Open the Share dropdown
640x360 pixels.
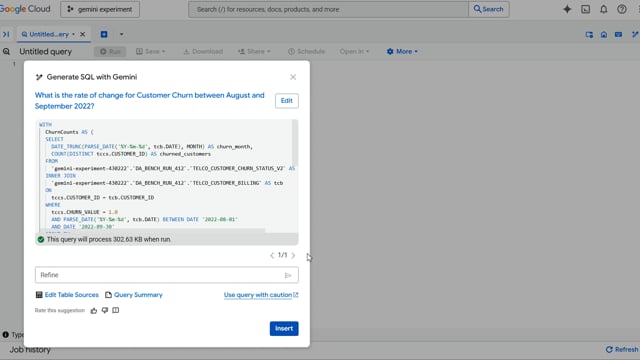[254, 51]
